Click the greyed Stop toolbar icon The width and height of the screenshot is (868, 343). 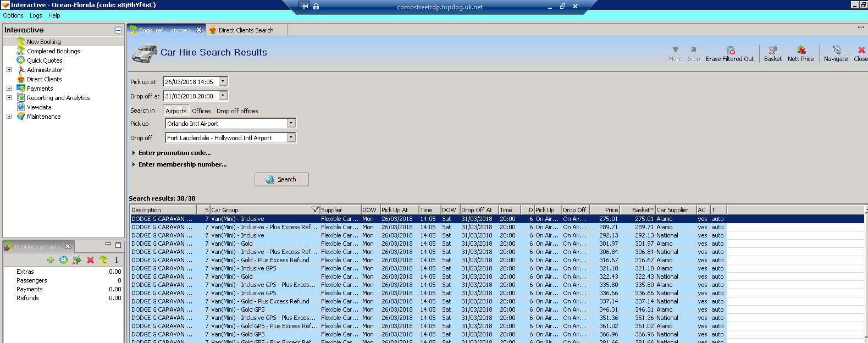tap(694, 50)
